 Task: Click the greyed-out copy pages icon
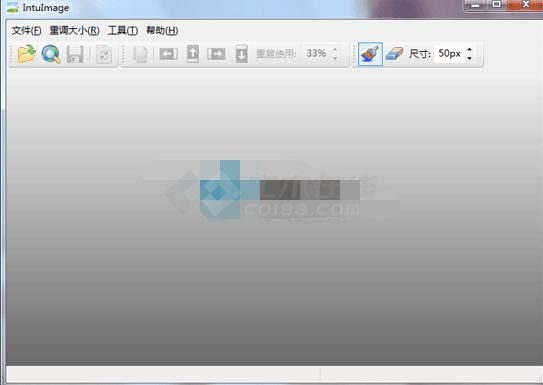141,54
